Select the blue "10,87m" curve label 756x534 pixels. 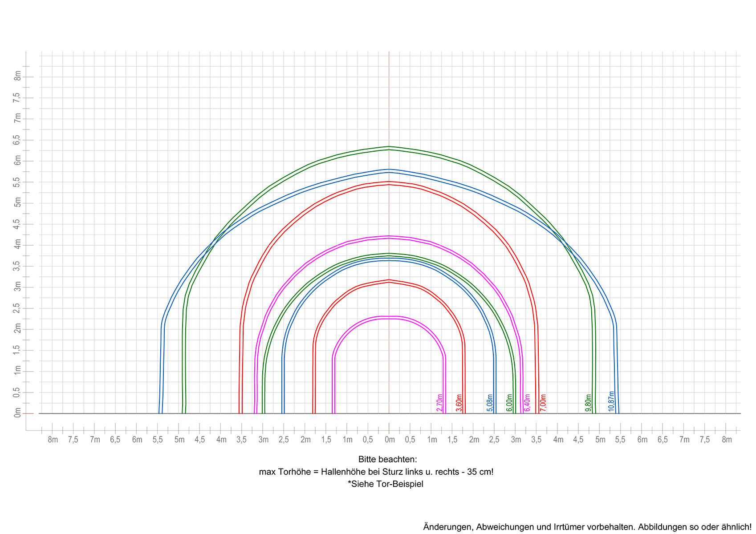(x=612, y=401)
